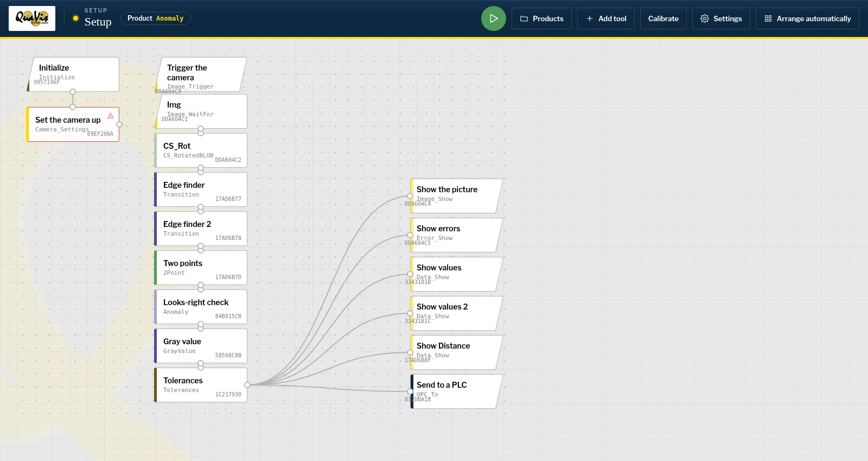Image resolution: width=868 pixels, height=461 pixels.
Task: Select the Send to a PLC node
Action: 456,391
